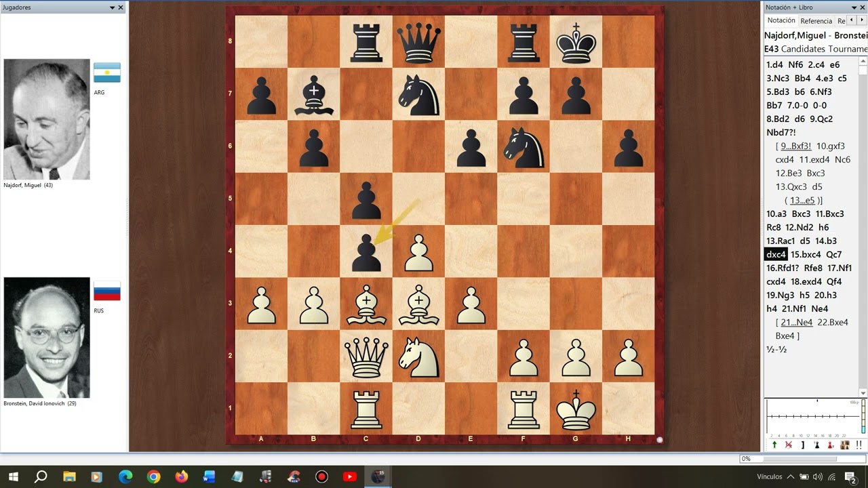Click the red pawn annotation icon
The image size is (868, 488).
click(831, 445)
